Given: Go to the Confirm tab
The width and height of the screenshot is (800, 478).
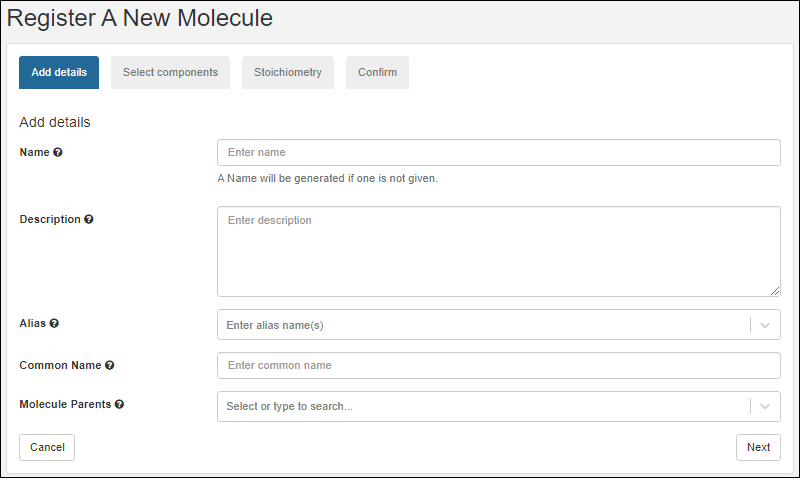Looking at the screenshot, I should pos(377,72).
